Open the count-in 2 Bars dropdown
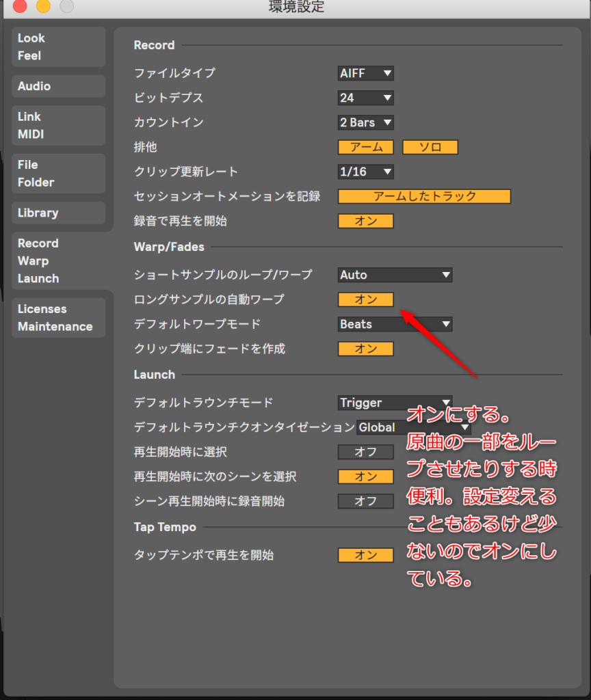 (x=366, y=122)
